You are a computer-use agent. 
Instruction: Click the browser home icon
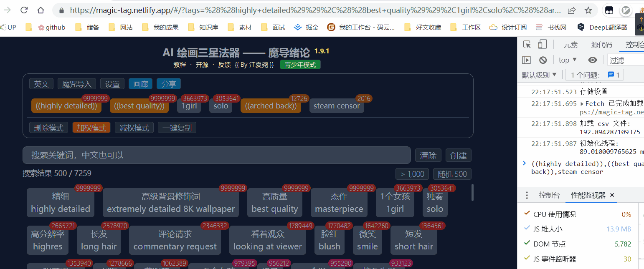[x=41, y=10]
